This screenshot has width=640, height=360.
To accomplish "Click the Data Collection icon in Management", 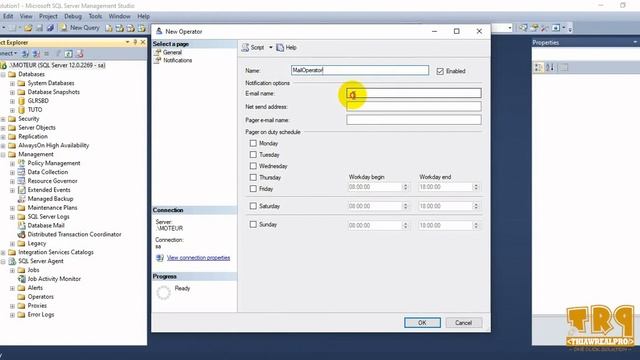I will (x=22, y=172).
